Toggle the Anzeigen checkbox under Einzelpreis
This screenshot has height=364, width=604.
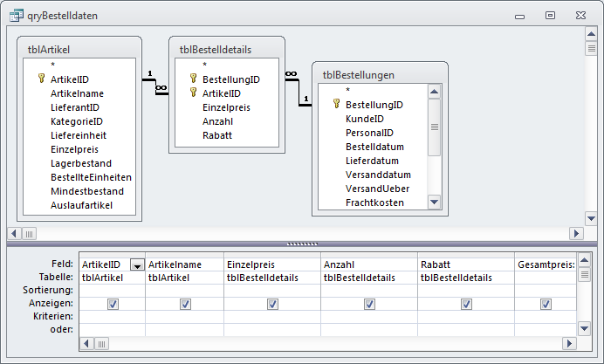[x=272, y=304]
